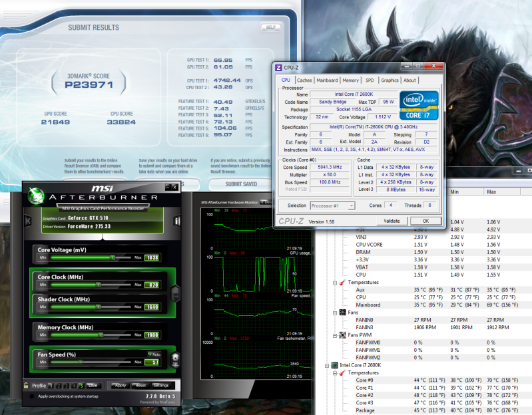Open the About tab in CPU-Z

409,80
